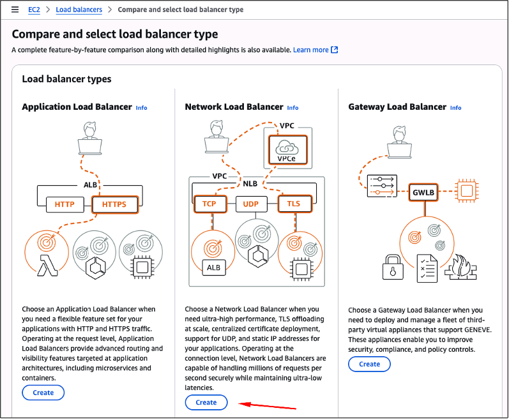Click the Lambda target icon

click(x=47, y=265)
